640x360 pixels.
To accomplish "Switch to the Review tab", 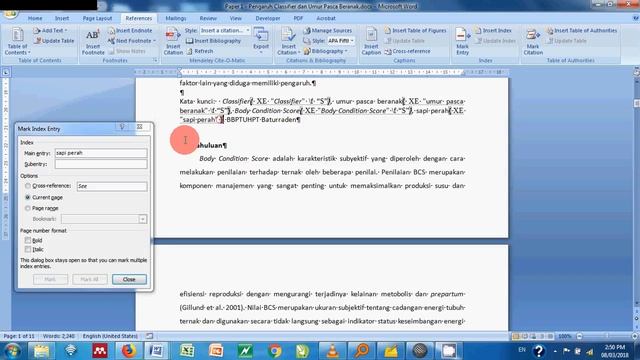I will coord(208,18).
